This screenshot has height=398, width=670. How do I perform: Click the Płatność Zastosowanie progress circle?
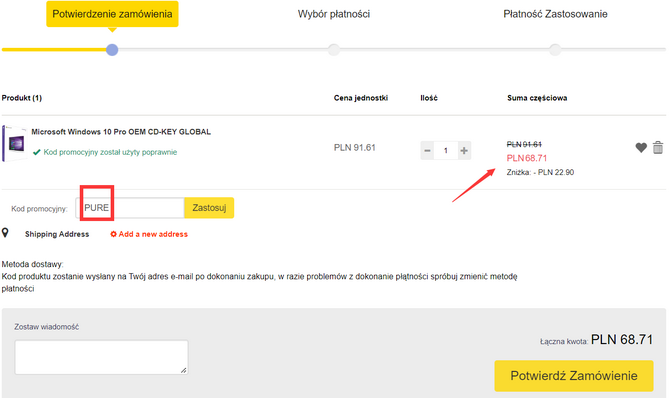(555, 50)
